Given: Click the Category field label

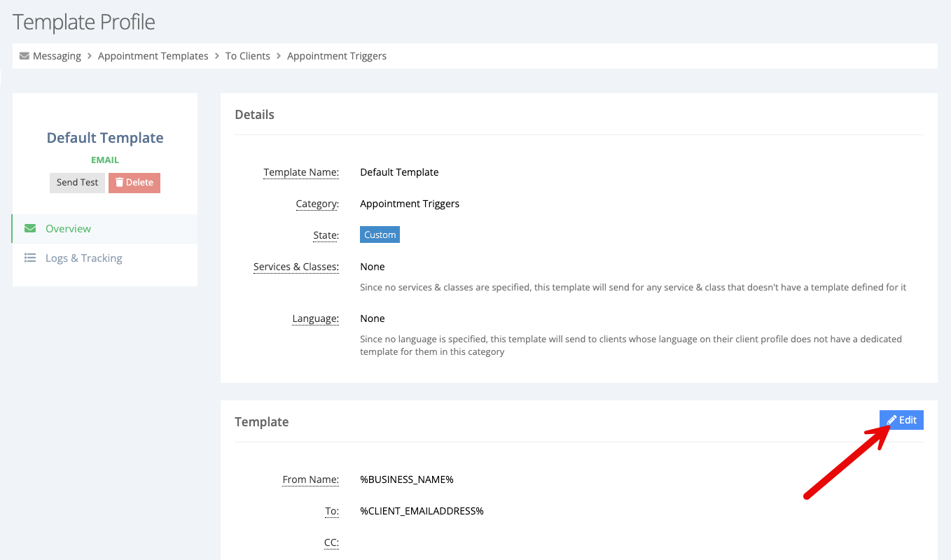Looking at the screenshot, I should (x=317, y=204).
